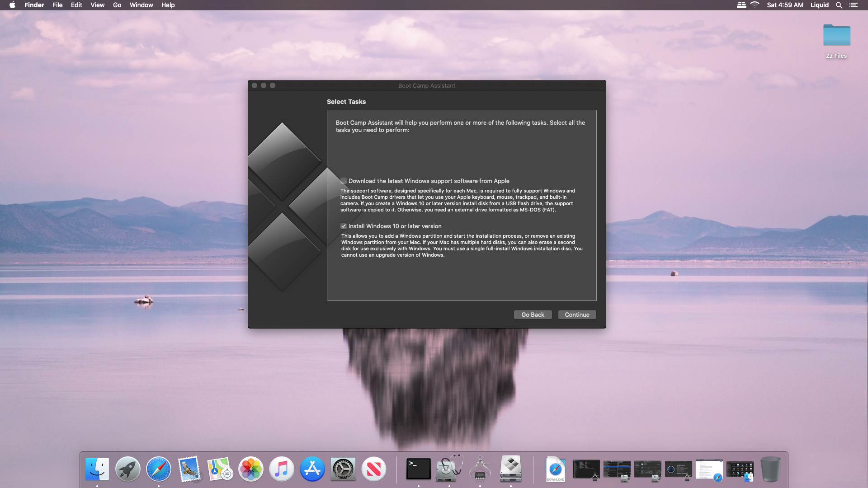Open the Trash in the dock
Viewport: 868px width, 488px height.
click(770, 469)
